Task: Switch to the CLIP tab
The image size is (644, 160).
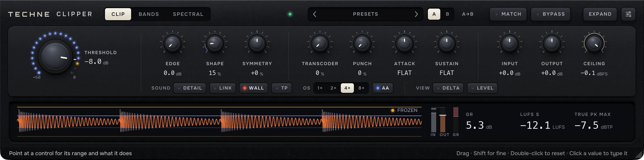Action: 118,14
